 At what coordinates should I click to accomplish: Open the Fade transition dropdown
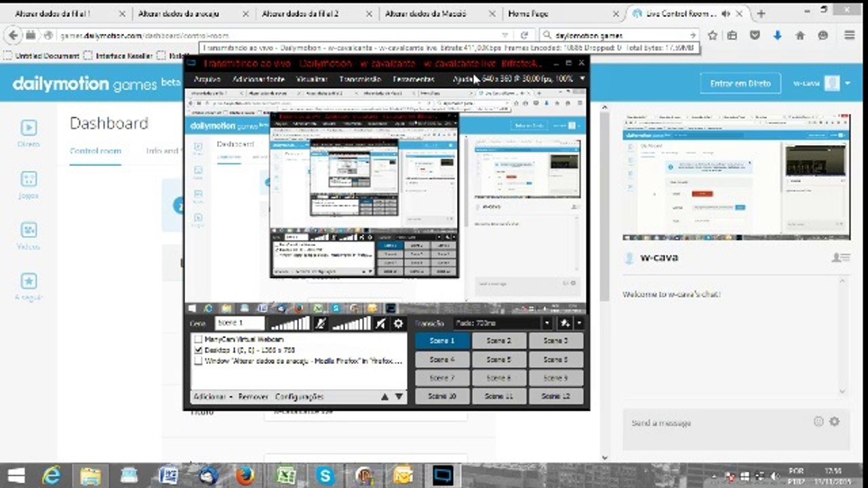coord(502,323)
